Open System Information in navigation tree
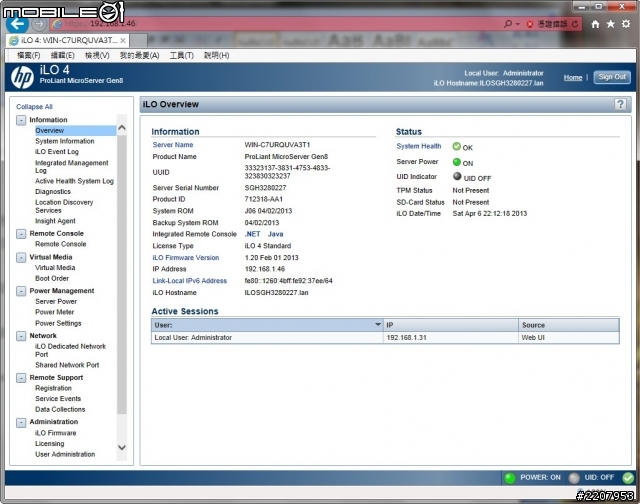The height and width of the screenshot is (504, 640). tap(64, 141)
